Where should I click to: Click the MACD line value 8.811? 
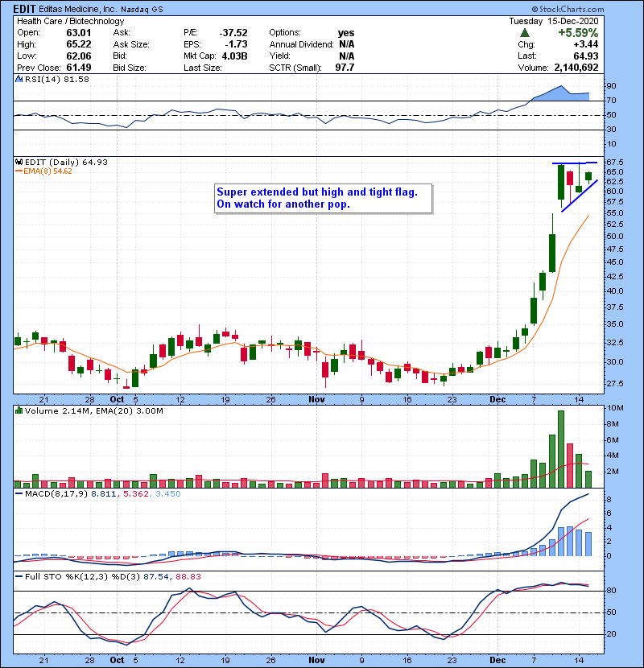(x=103, y=494)
